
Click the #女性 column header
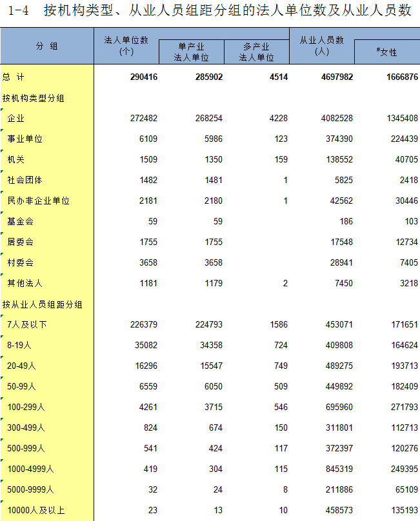click(387, 52)
